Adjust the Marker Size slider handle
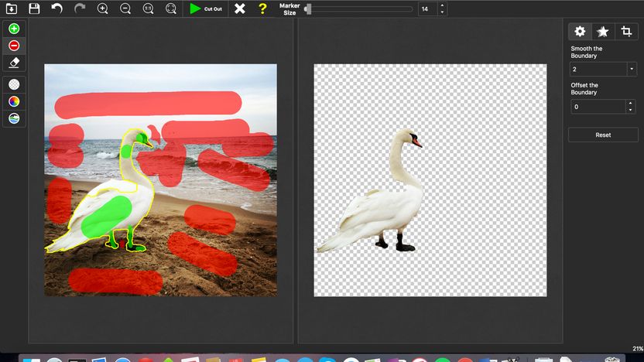The height and width of the screenshot is (362, 644). [308, 9]
